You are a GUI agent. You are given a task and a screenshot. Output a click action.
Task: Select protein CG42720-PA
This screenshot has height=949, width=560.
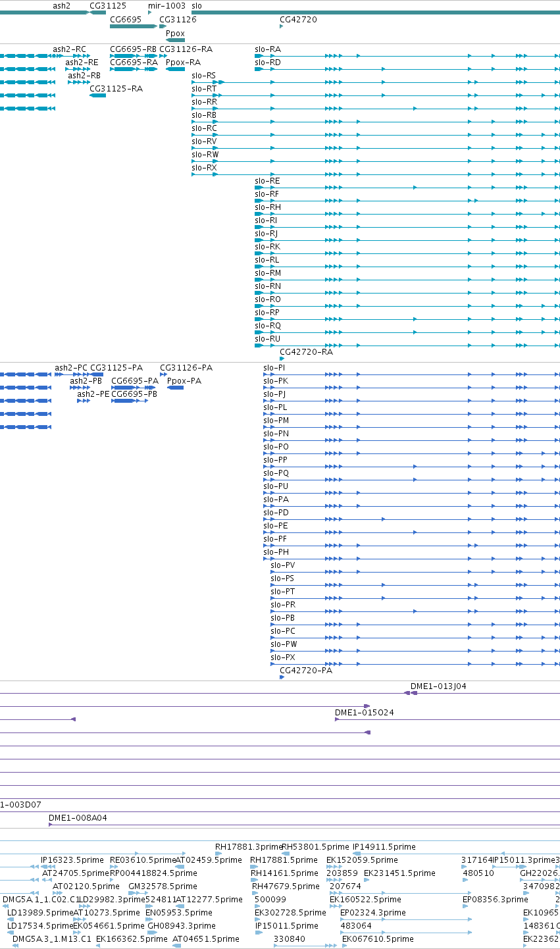tap(306, 671)
